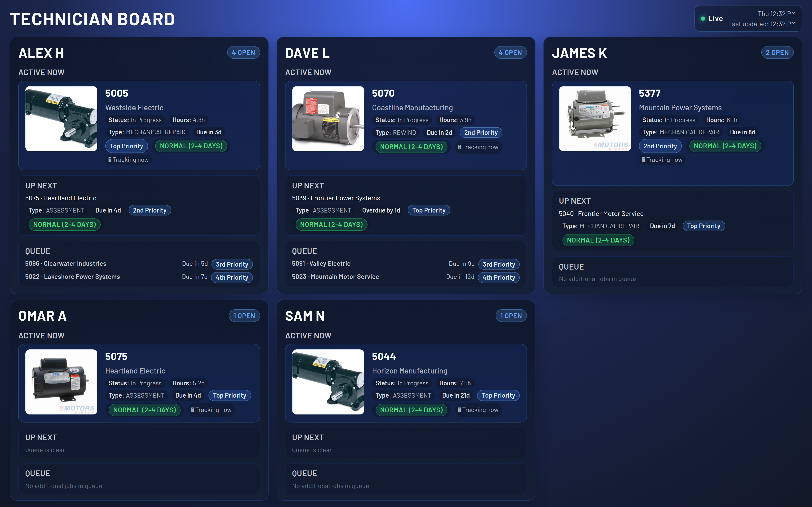Click the tracking icon on job 5005

point(110,160)
